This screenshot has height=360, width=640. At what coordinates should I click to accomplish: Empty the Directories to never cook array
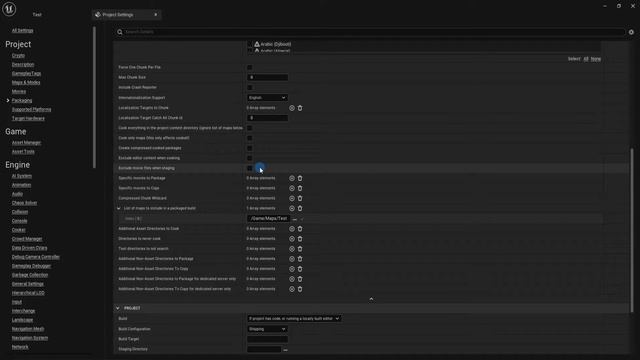(300, 239)
